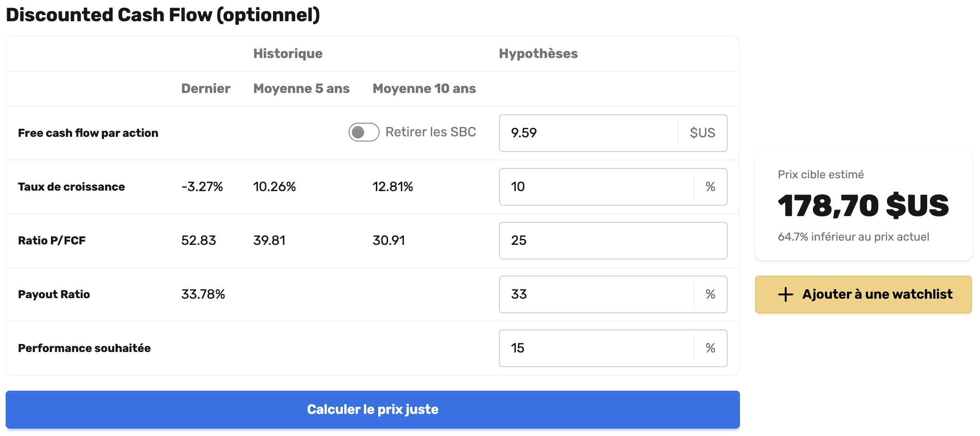Toggle the Retirer les SBC switch
Screen dimensions: 980x436
[364, 132]
